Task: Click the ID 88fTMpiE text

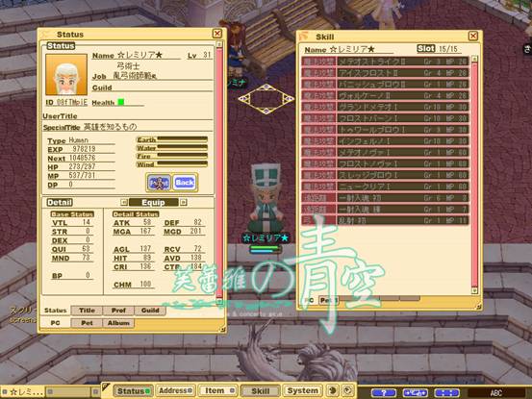Action: tap(66, 102)
